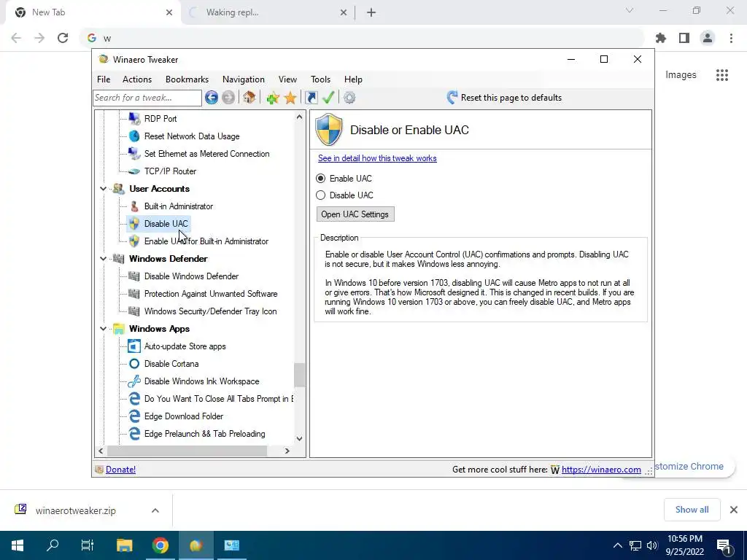Open the Tools menu

[321, 79]
